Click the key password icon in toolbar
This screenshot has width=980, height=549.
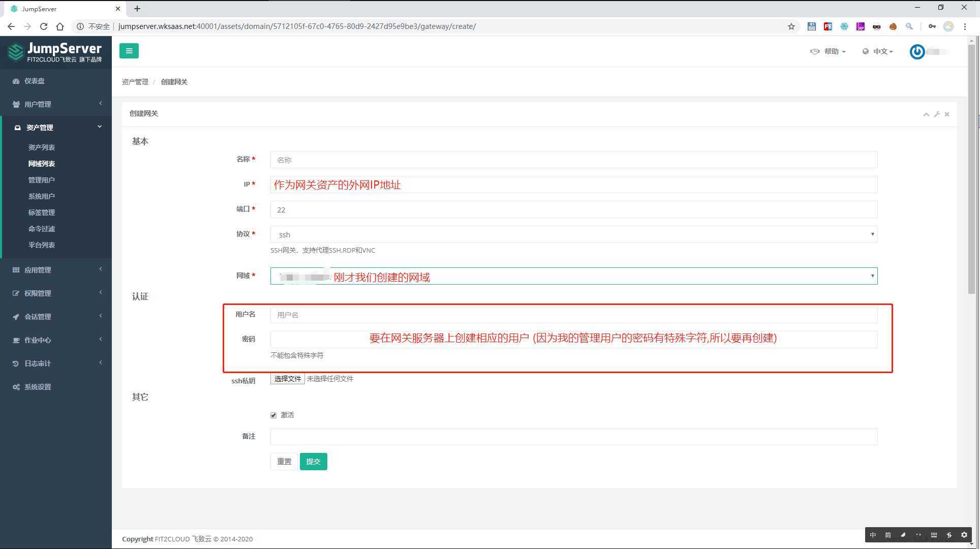pyautogui.click(x=932, y=26)
